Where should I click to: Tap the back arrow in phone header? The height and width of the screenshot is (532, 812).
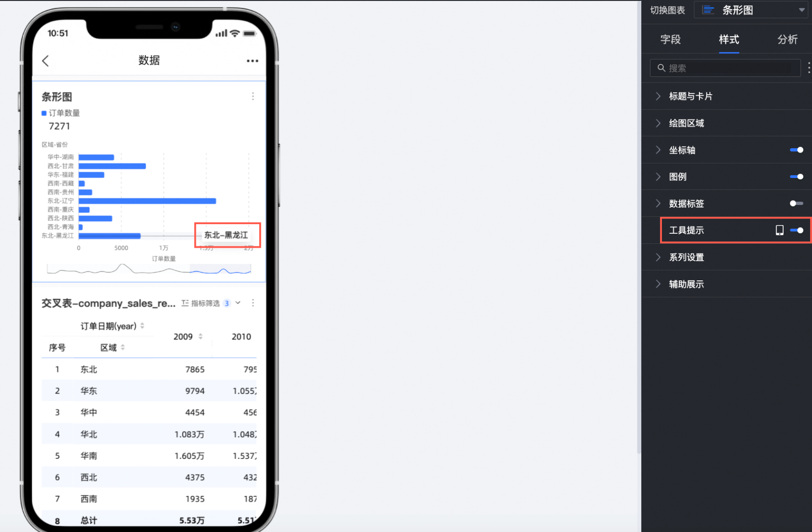pyautogui.click(x=46, y=61)
